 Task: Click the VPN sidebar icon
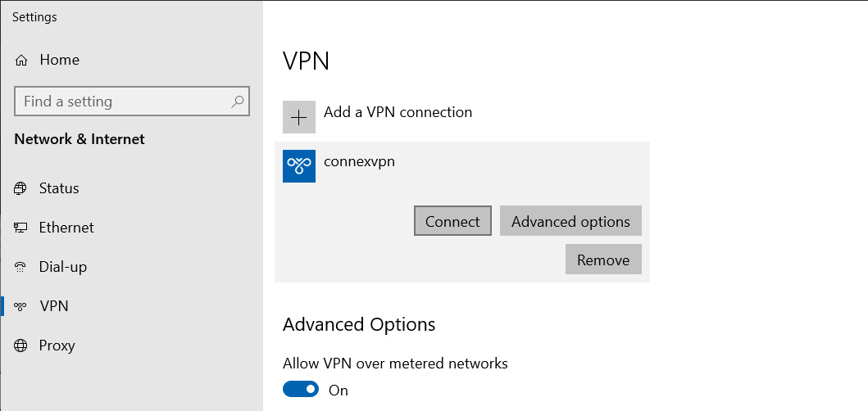[x=20, y=306]
